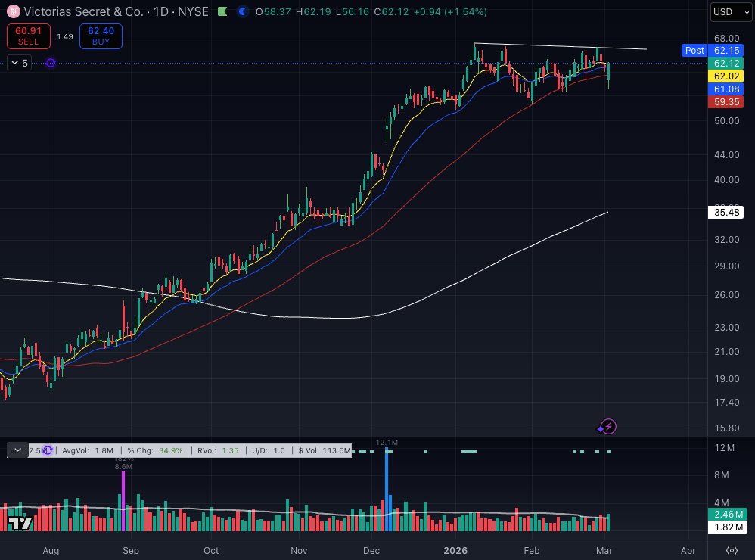Click the Sep label on time axis
Viewport: 755px width, 560px height.
(130, 550)
